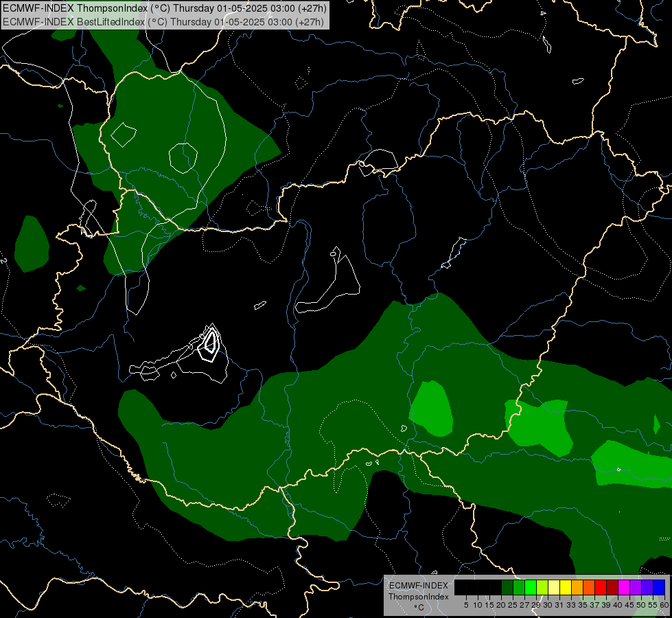Click the legend tick value 25
The image size is (672, 618).
point(513,605)
